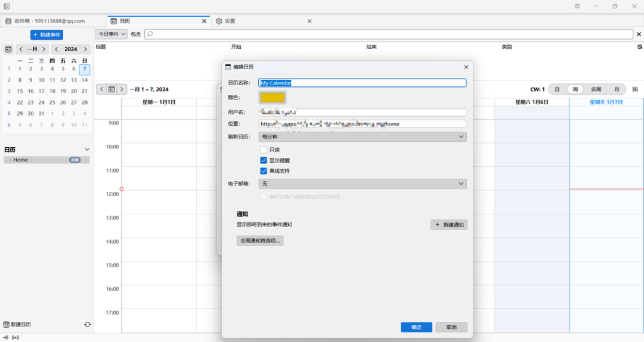This screenshot has width=644, height=342.
Task: Clear the event search with X
Action: [x=639, y=34]
